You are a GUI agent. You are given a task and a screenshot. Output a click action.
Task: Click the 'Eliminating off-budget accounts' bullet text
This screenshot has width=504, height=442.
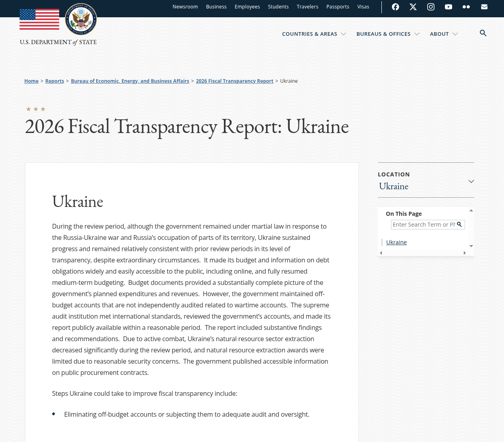click(x=187, y=415)
